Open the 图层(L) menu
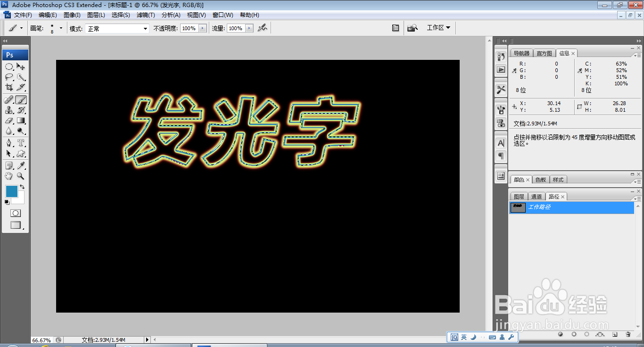644x347 pixels. pos(96,15)
